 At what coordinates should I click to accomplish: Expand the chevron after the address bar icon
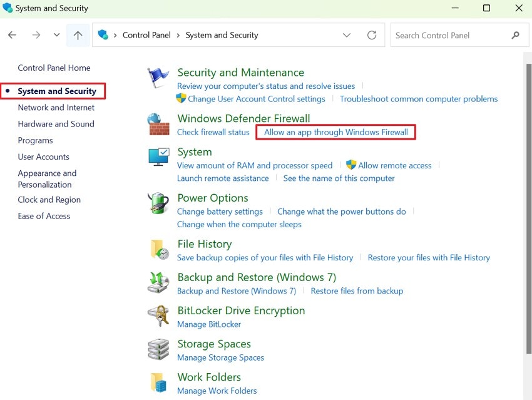[115, 35]
